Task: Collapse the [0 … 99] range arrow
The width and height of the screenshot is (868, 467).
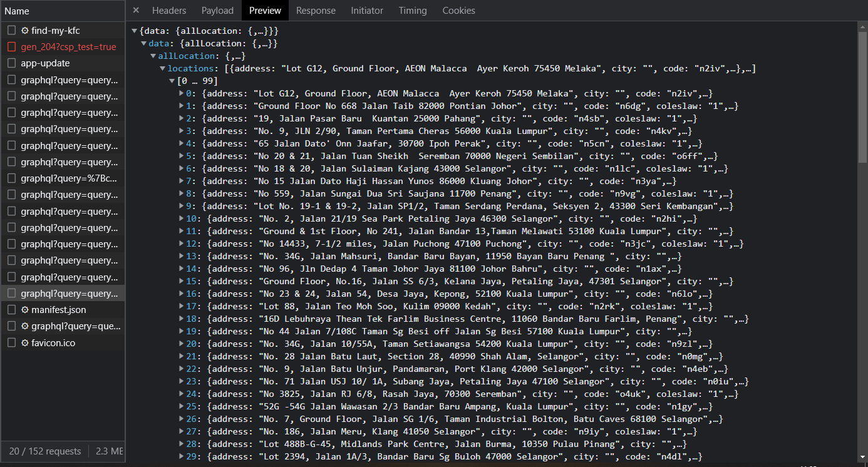Action: point(172,81)
